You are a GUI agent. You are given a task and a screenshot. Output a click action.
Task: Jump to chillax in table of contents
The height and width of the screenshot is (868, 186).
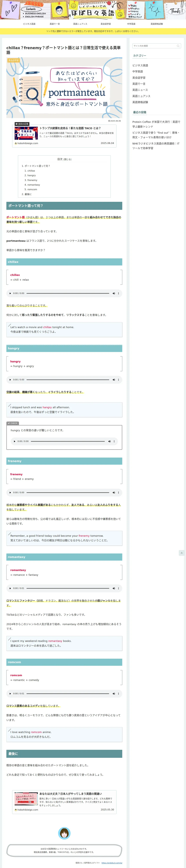pyautogui.click(x=31, y=171)
